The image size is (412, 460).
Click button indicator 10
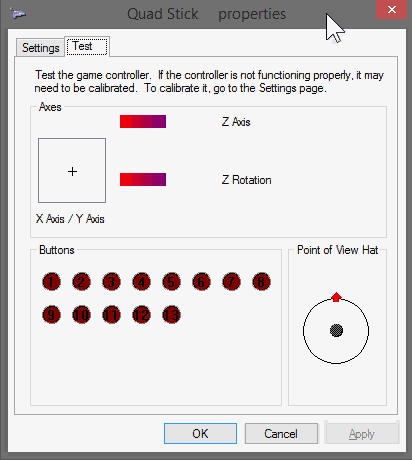81,315
